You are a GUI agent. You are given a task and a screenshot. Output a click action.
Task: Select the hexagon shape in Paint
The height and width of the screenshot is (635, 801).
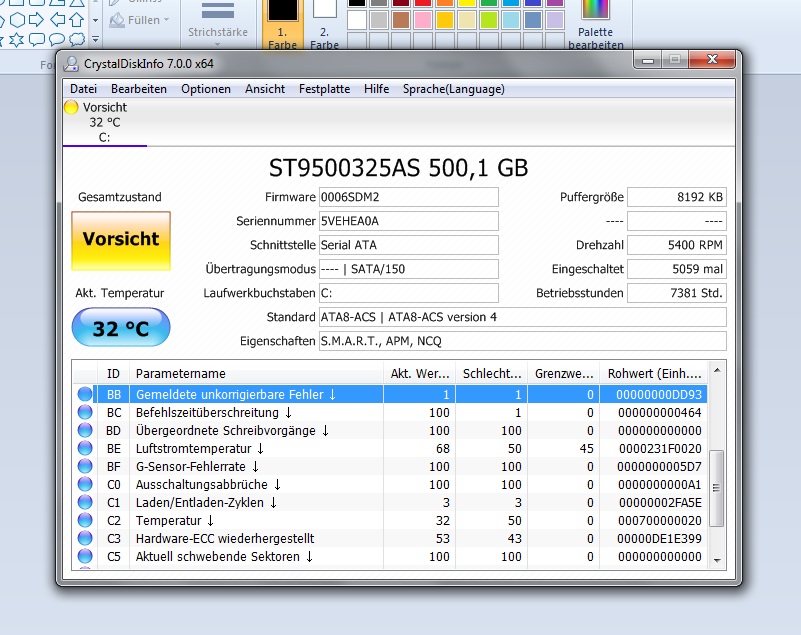click(17, 20)
